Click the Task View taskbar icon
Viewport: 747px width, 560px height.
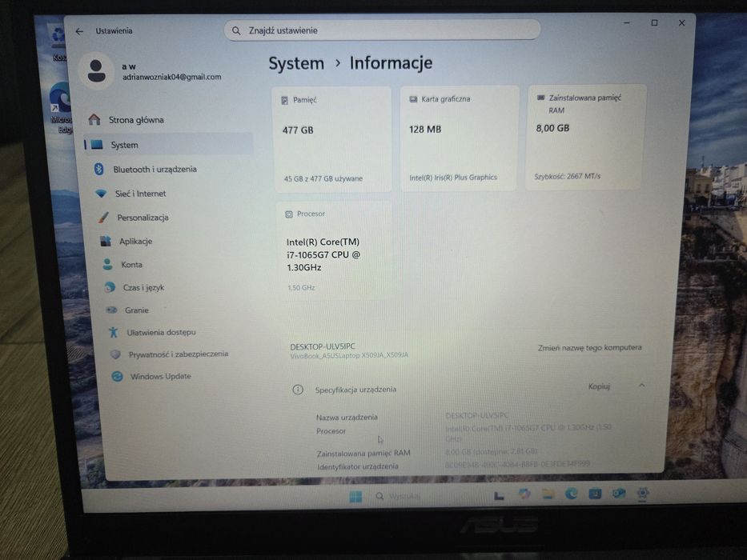coord(499,496)
